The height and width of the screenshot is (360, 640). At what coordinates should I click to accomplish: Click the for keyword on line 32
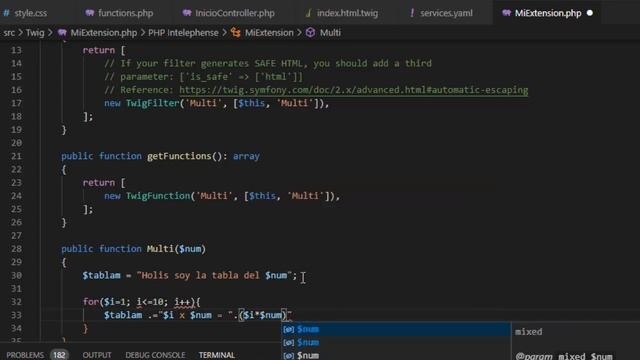pyautogui.click(x=91, y=302)
